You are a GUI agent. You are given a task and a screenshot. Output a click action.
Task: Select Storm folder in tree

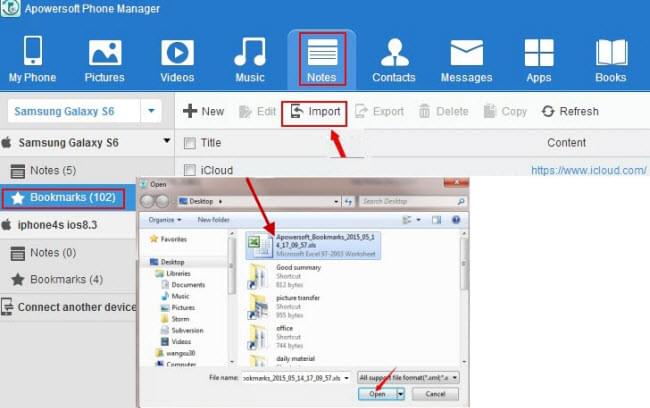click(175, 319)
